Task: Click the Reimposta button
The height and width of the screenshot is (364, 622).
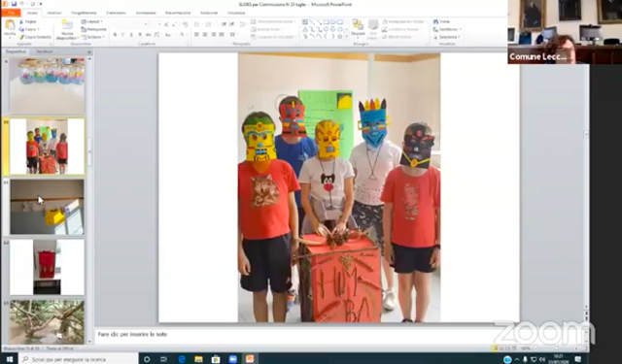Action: [x=93, y=29]
